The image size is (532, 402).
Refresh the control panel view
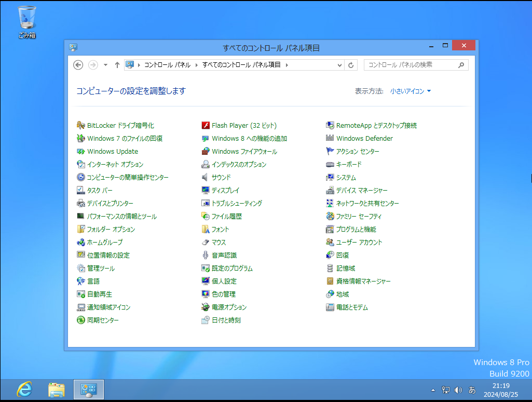(x=351, y=65)
